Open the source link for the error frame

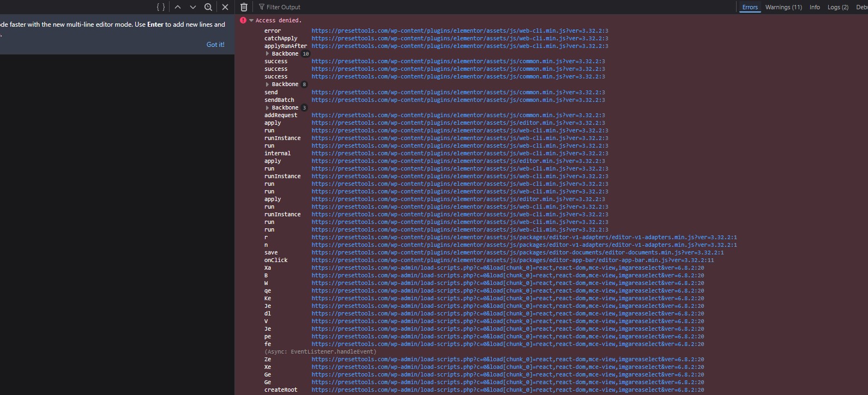tap(460, 31)
